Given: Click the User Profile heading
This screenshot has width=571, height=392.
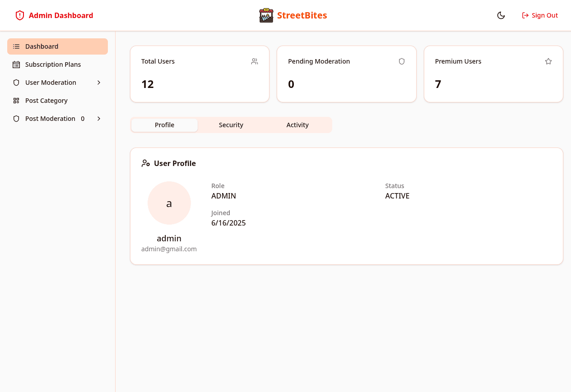Looking at the screenshot, I should 175,163.
